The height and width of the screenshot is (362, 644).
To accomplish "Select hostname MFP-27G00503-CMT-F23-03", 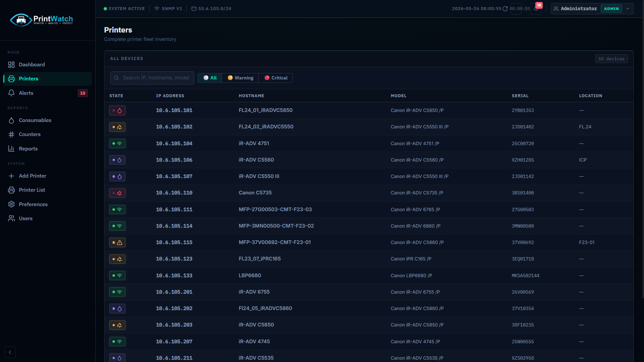I will (275, 209).
